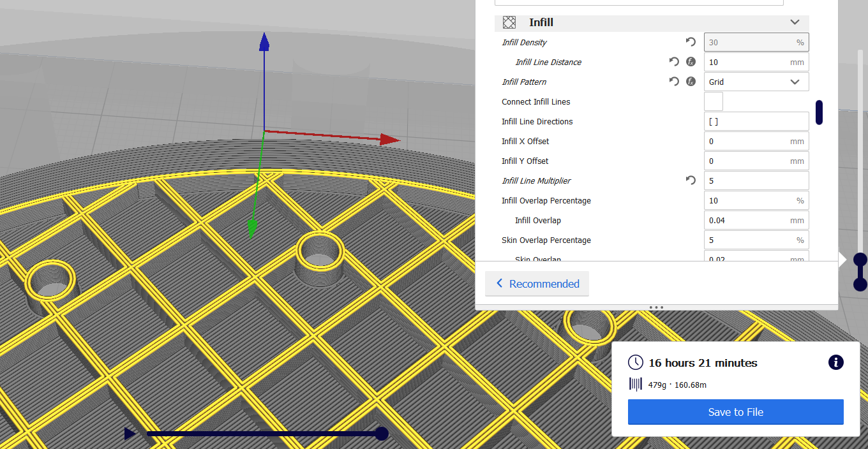Image resolution: width=868 pixels, height=449 pixels.
Task: Click the green Y axis arrow
Action: coord(253,228)
